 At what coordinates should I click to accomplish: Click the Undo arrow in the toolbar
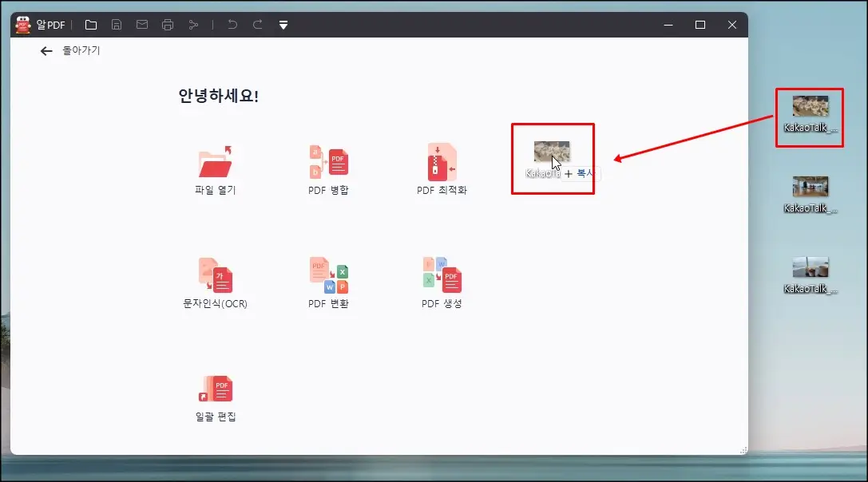pos(232,24)
